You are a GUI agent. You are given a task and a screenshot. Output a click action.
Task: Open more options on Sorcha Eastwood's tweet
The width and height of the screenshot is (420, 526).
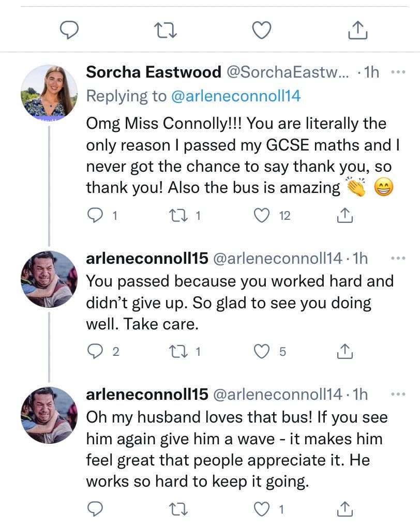pyautogui.click(x=398, y=72)
